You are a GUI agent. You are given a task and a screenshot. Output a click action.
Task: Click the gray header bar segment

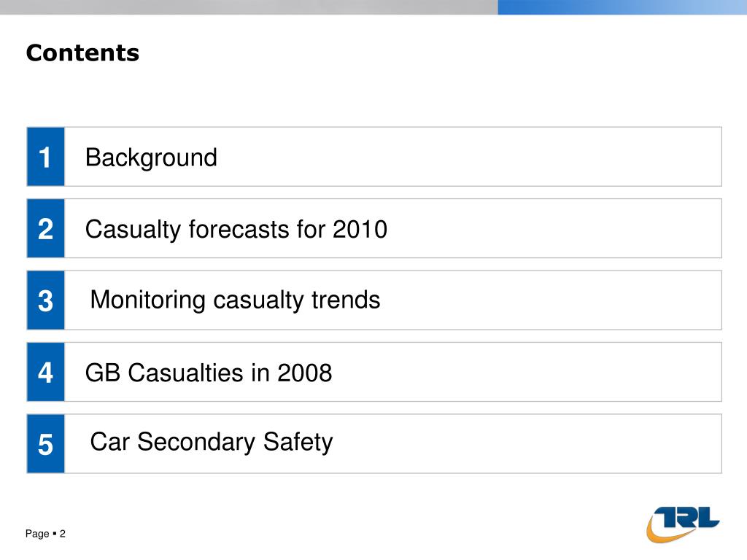point(249,7)
